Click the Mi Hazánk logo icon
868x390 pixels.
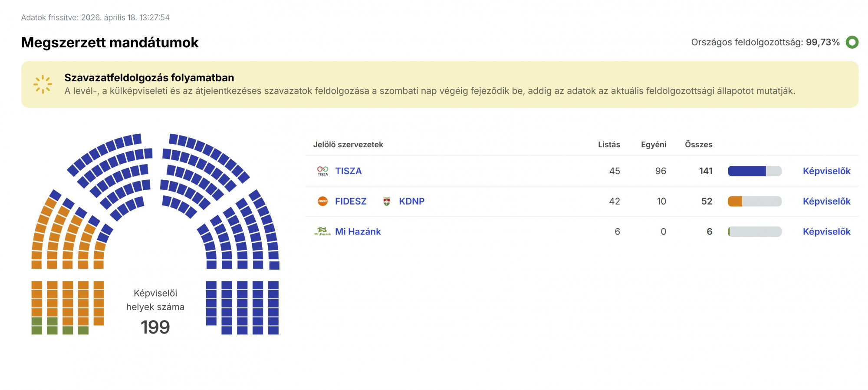[322, 231]
